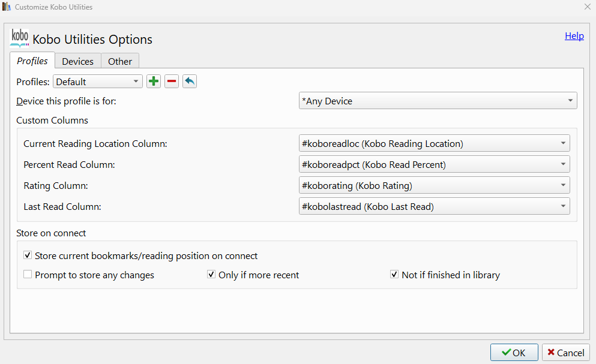Viewport: 596px width, 364px height.
Task: Disable Not if finished in library
Action: 394,275
